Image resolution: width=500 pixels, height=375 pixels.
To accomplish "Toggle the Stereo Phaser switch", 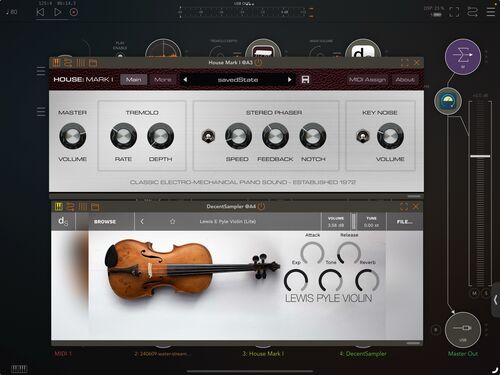I will (x=208, y=136).
